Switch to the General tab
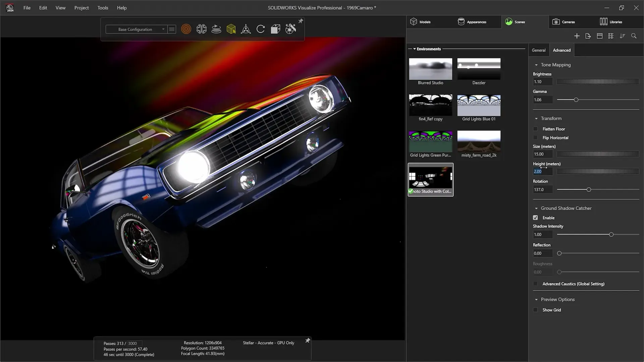644x362 pixels. tap(538, 50)
